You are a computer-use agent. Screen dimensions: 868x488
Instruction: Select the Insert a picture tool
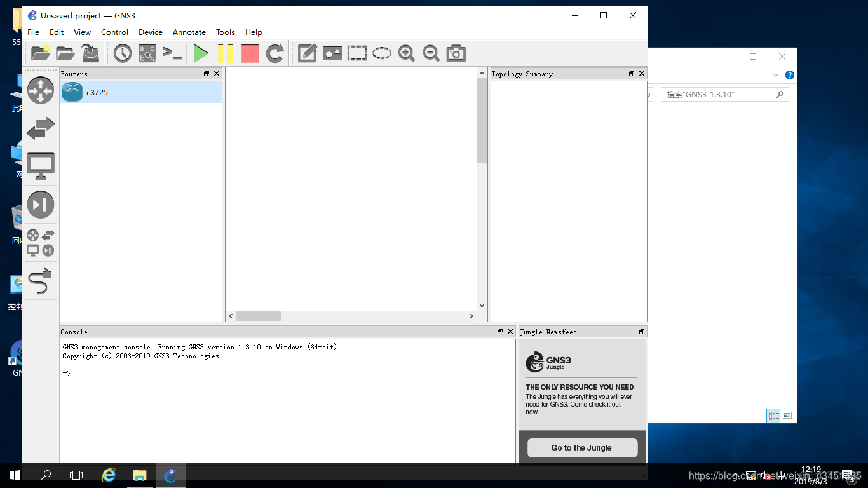(332, 53)
